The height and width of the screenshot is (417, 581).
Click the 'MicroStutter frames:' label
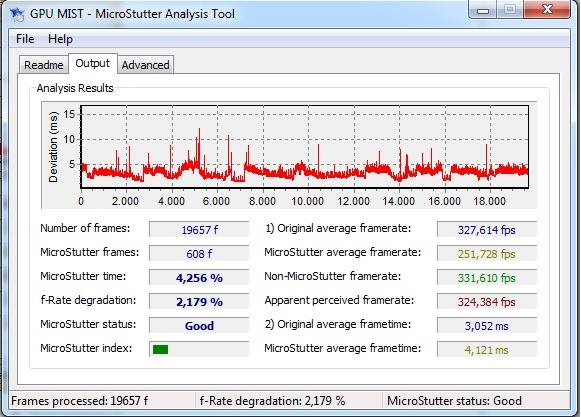[x=90, y=252]
